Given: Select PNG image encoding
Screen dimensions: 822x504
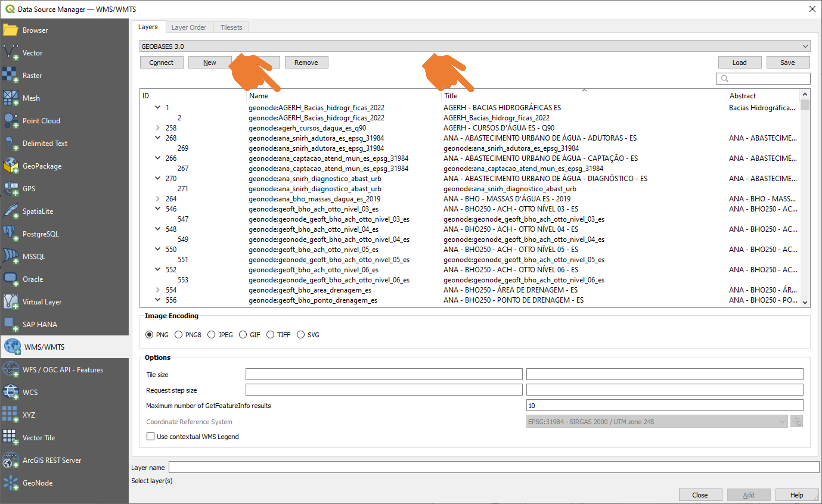Looking at the screenshot, I should pos(150,335).
